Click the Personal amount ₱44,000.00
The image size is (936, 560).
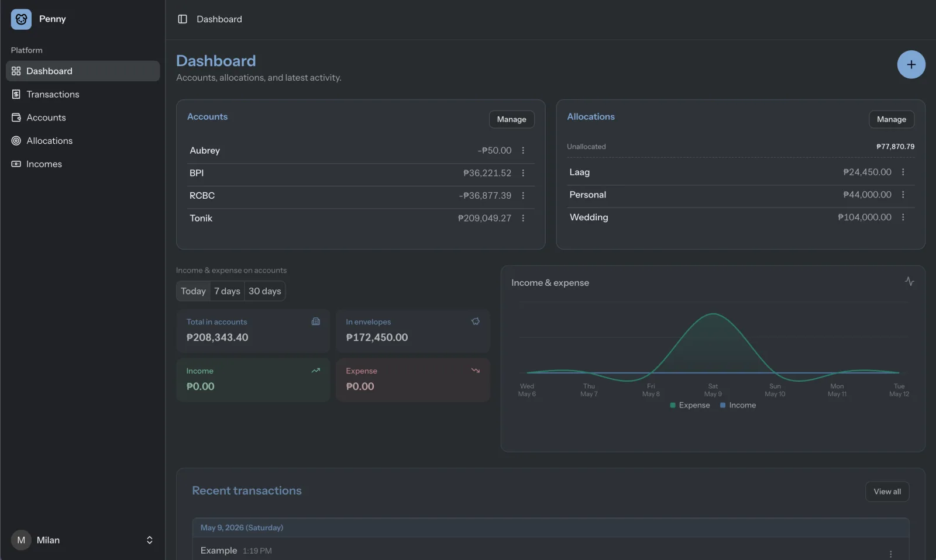[x=867, y=195]
